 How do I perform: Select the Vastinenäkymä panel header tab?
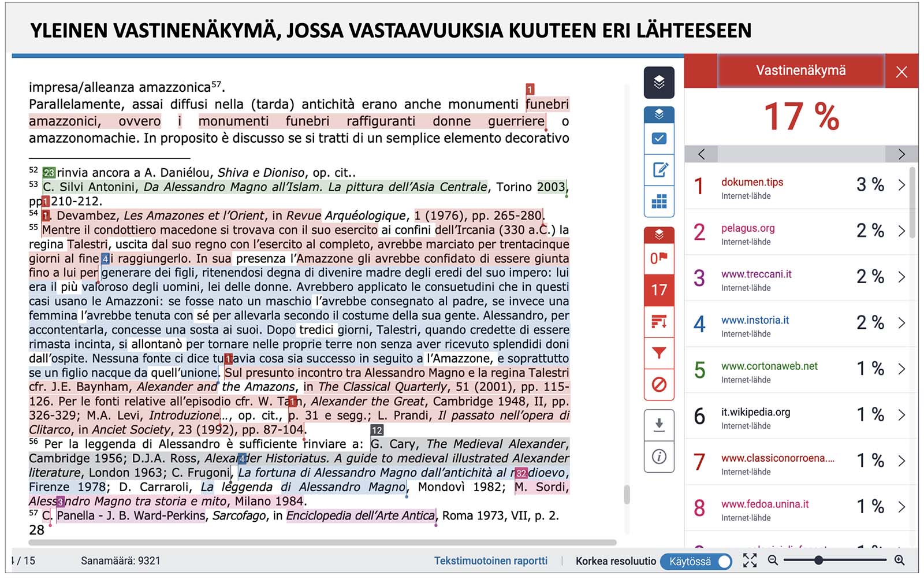tap(800, 70)
